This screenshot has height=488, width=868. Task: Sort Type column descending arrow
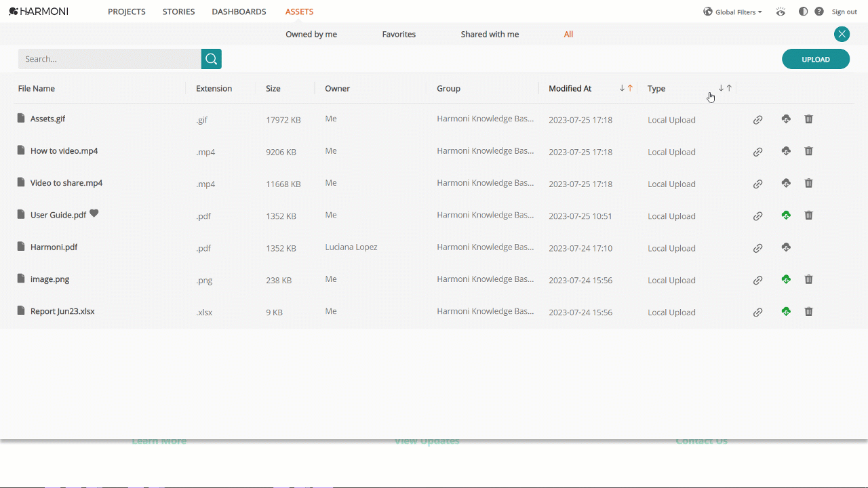(721, 88)
